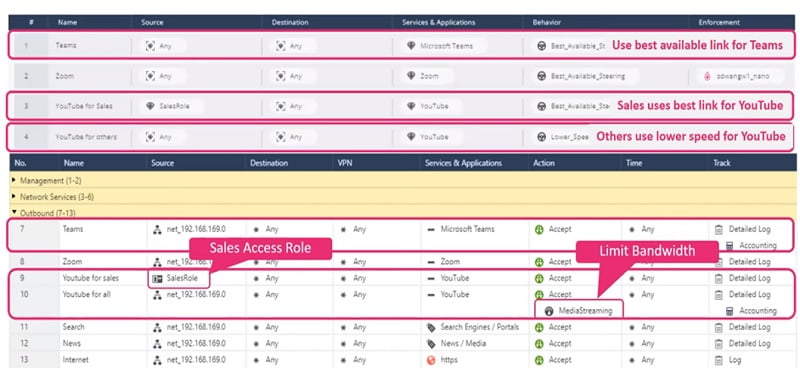Select steering rule YouTube for others
Viewport: 800px width, 368px height.
(86, 137)
